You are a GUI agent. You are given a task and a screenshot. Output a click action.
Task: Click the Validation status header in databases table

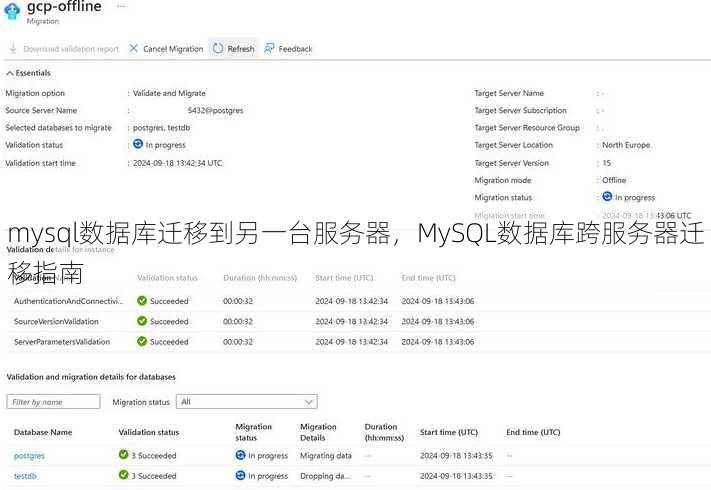click(149, 432)
